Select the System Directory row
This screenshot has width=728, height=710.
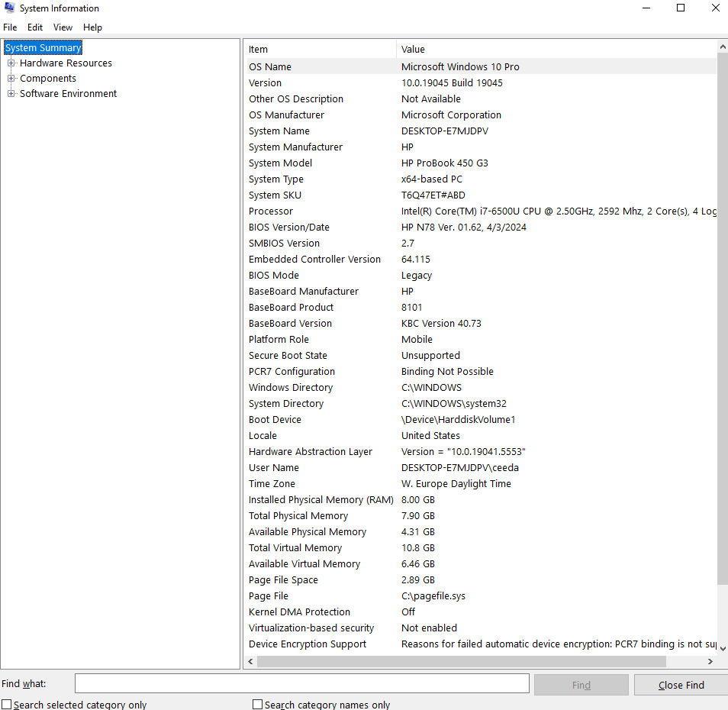[x=480, y=403]
